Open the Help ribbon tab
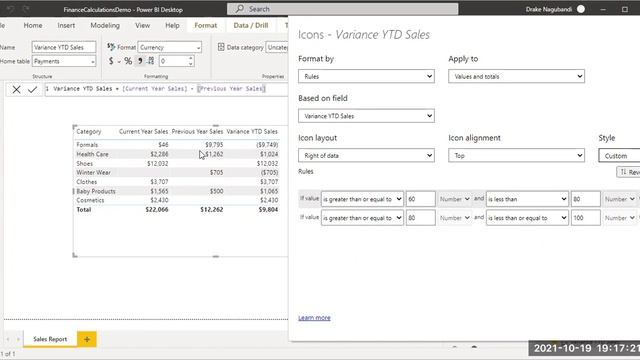This screenshot has width=640, height=360. [x=172, y=25]
